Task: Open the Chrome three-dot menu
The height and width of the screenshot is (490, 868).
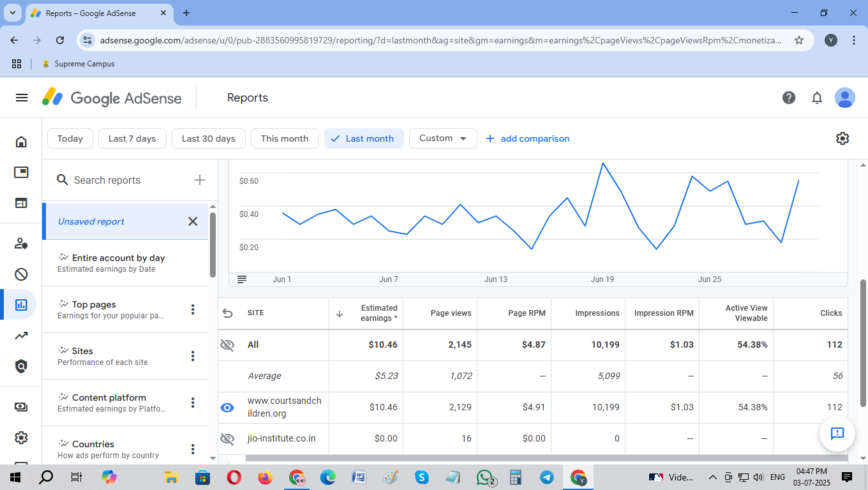Action: (x=854, y=40)
